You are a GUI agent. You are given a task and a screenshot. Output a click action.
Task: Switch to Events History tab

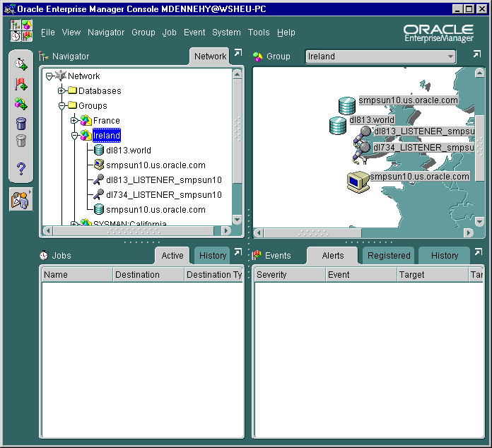click(445, 255)
